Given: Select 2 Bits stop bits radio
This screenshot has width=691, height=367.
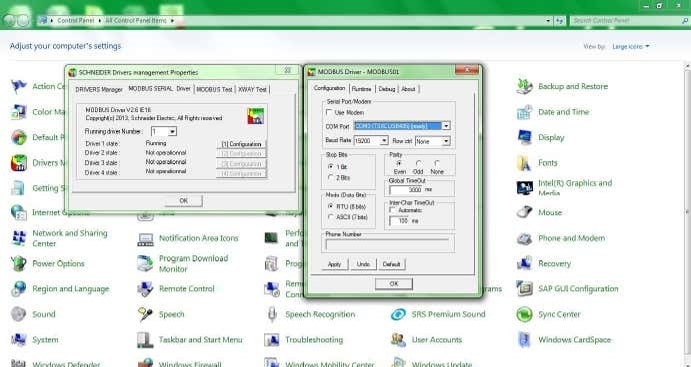Looking at the screenshot, I should pyautogui.click(x=331, y=178).
